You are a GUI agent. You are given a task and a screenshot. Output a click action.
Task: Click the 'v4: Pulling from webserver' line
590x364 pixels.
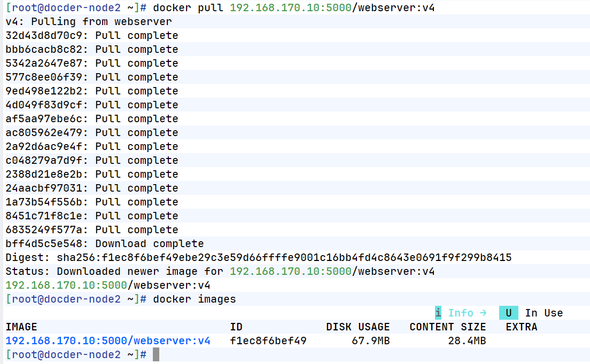pyautogui.click(x=88, y=21)
